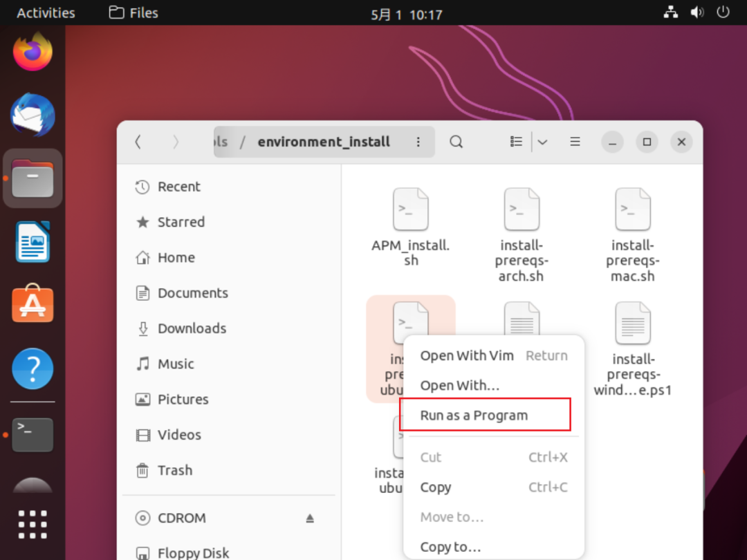The width and height of the screenshot is (747, 560).
Task: Open the Files app menu in top bar
Action: pyautogui.click(x=133, y=13)
